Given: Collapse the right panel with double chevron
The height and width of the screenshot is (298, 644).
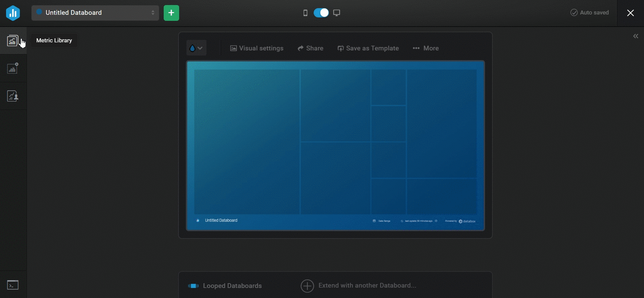Looking at the screenshot, I should [636, 36].
